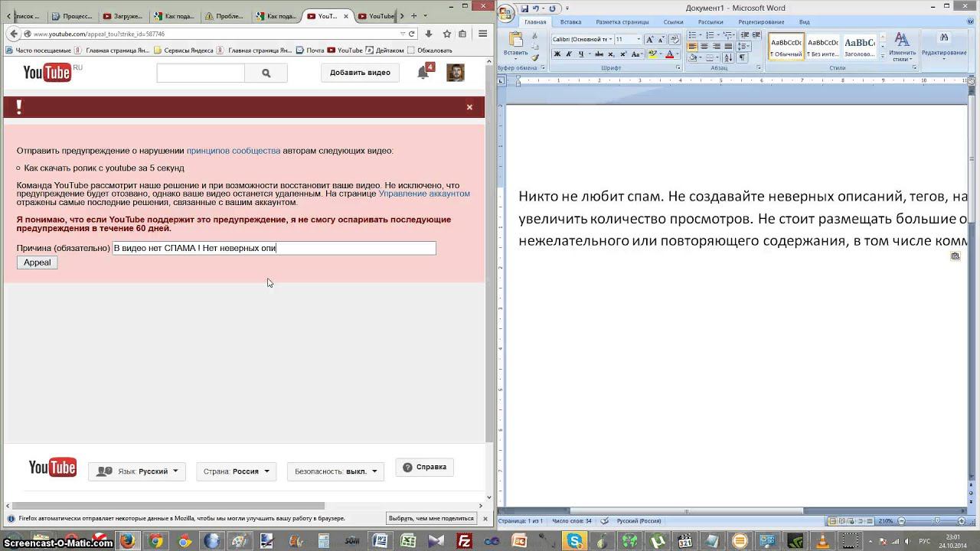Open the принципов сообщества link
This screenshot has height=551, width=980.
pos(234,151)
